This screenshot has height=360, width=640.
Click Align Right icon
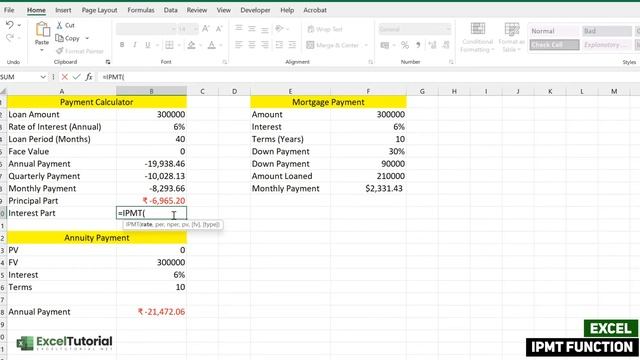pyautogui.click(x=265, y=45)
